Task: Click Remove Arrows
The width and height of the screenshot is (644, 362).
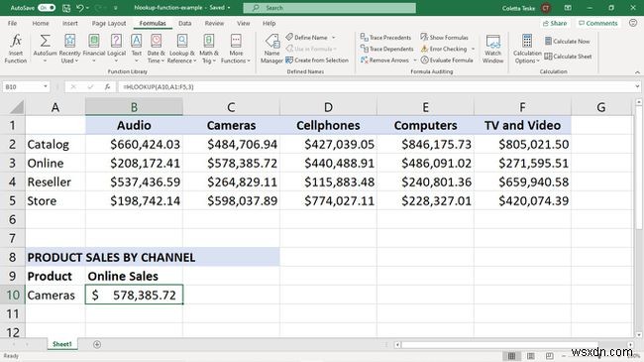Action: pyautogui.click(x=384, y=60)
